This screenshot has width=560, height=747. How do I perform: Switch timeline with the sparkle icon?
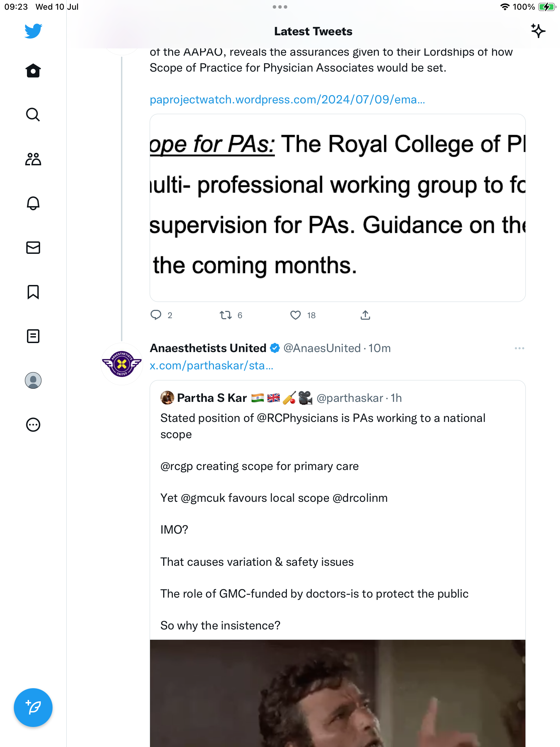pos(538,31)
